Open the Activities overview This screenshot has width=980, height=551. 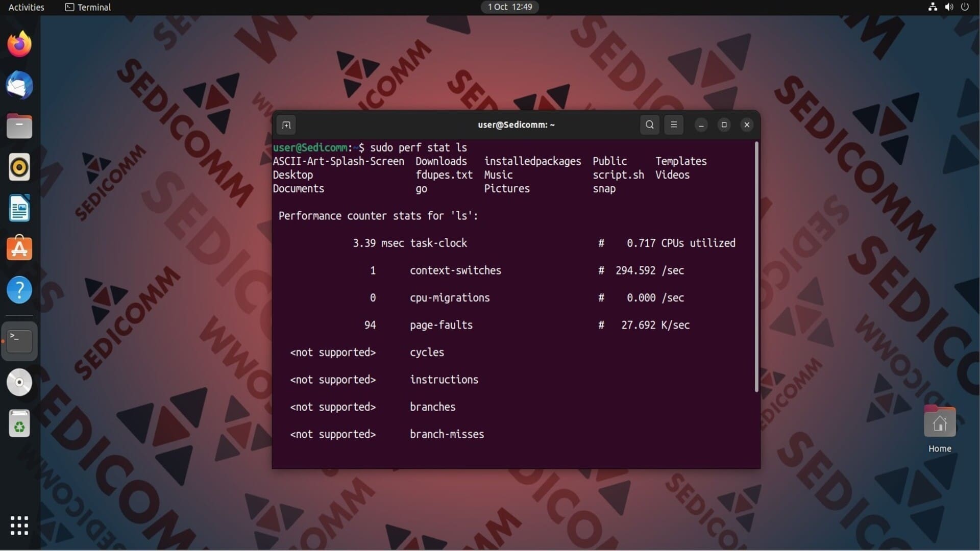[x=27, y=7]
